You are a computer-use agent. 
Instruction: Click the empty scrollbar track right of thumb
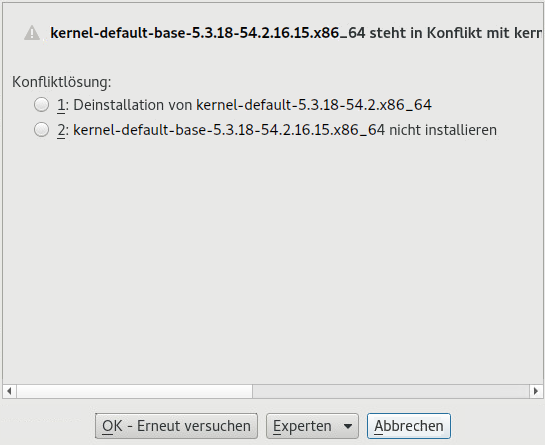391,391
